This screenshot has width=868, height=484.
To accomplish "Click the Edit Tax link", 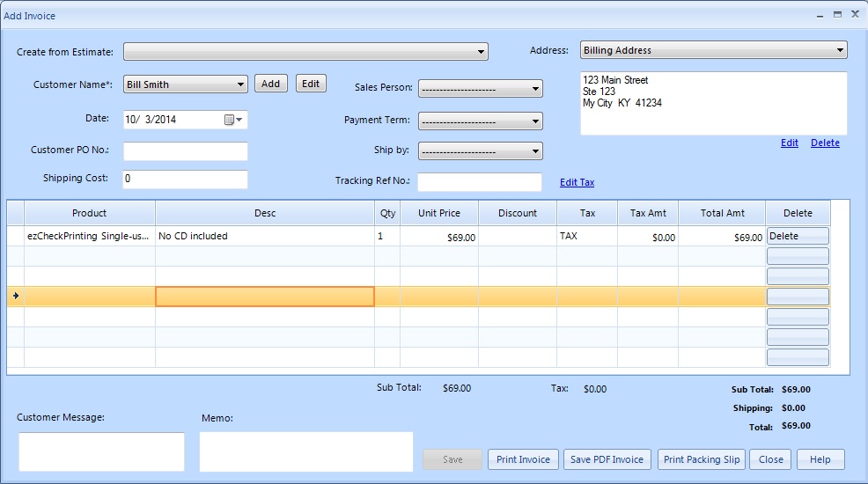I will (577, 182).
